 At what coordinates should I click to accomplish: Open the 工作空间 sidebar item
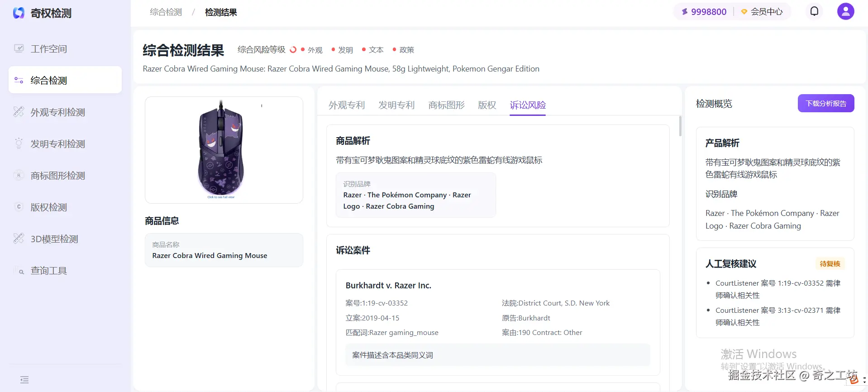coord(65,48)
